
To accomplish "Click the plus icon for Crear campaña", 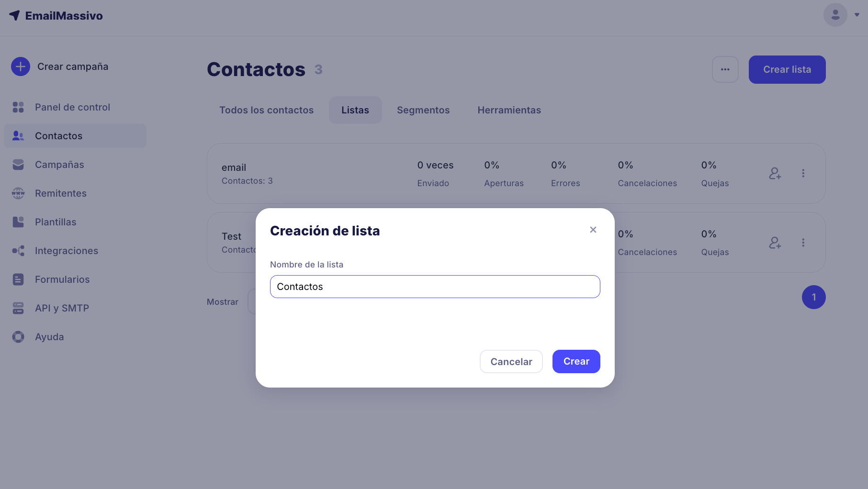I will click(x=21, y=67).
